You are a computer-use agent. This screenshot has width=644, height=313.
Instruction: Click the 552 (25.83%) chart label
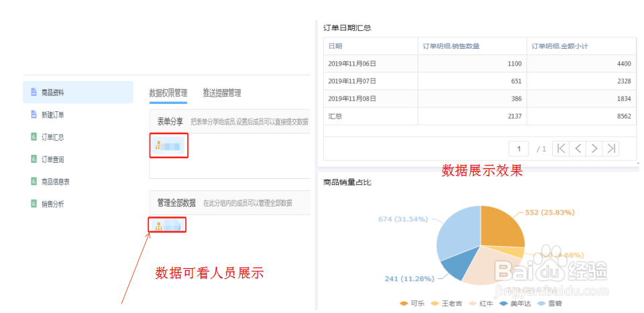click(549, 212)
